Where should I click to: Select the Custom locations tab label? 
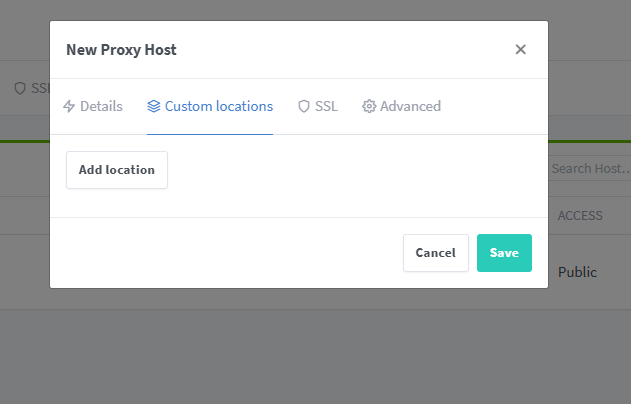pos(218,106)
